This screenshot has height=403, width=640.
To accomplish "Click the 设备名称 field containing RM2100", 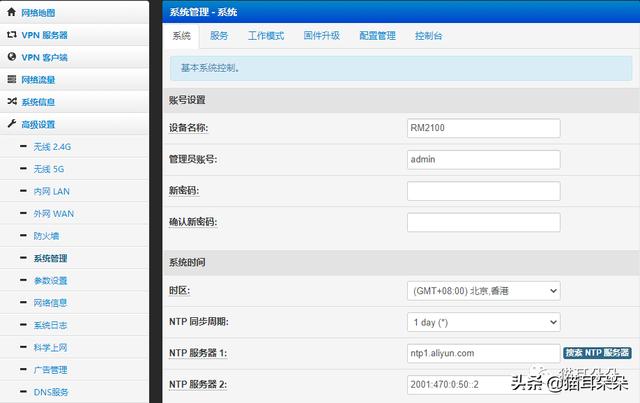I will coord(484,128).
